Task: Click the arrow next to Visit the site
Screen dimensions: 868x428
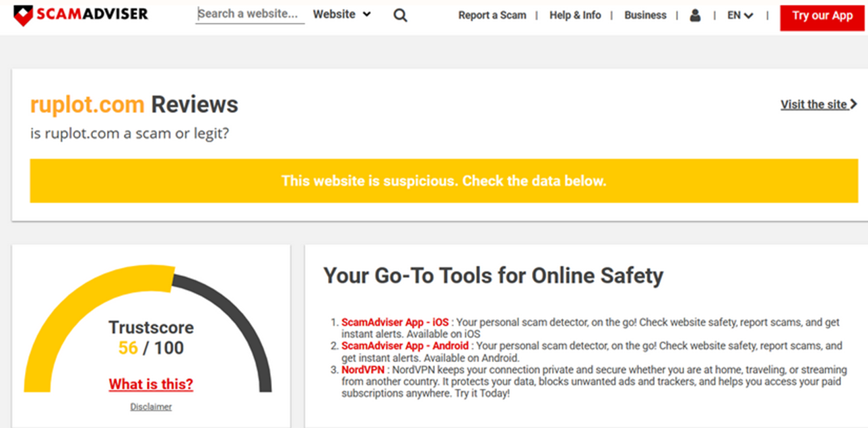Action: pyautogui.click(x=854, y=104)
